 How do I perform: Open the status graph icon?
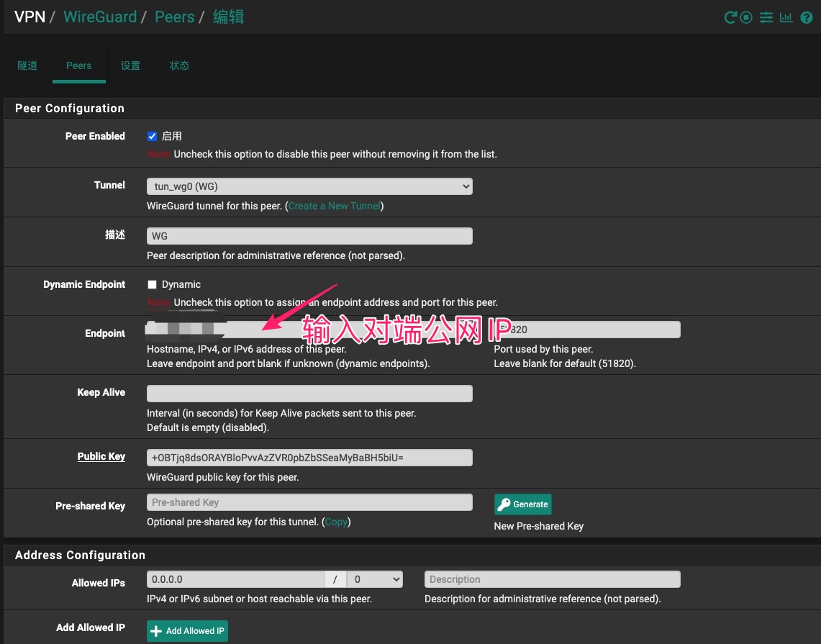pos(786,17)
